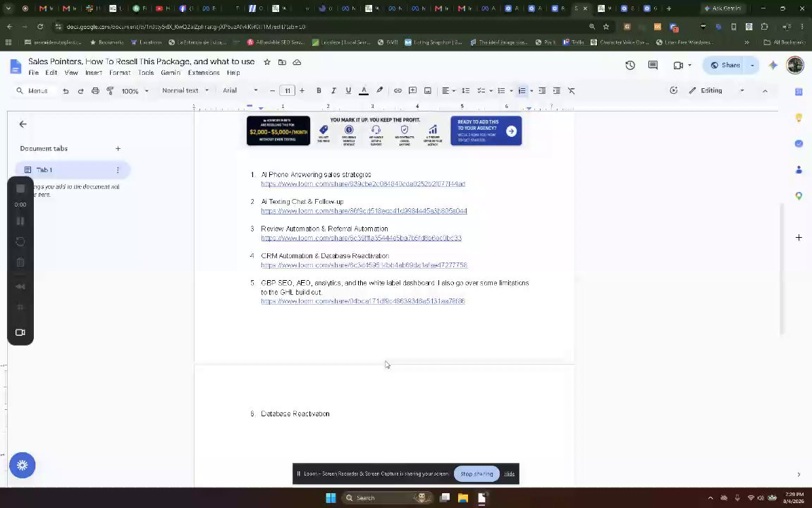Image resolution: width=812 pixels, height=508 pixels.
Task: Click the Share button
Action: pyautogui.click(x=725, y=66)
